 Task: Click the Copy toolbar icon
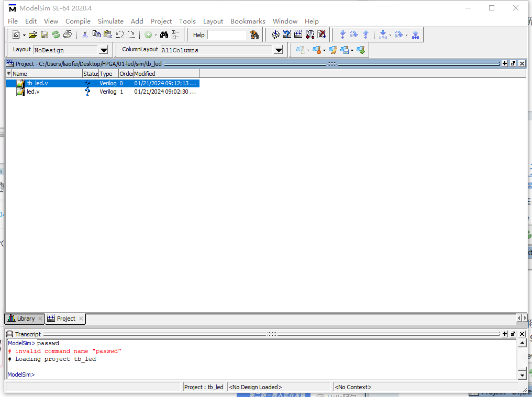pyautogui.click(x=96, y=35)
